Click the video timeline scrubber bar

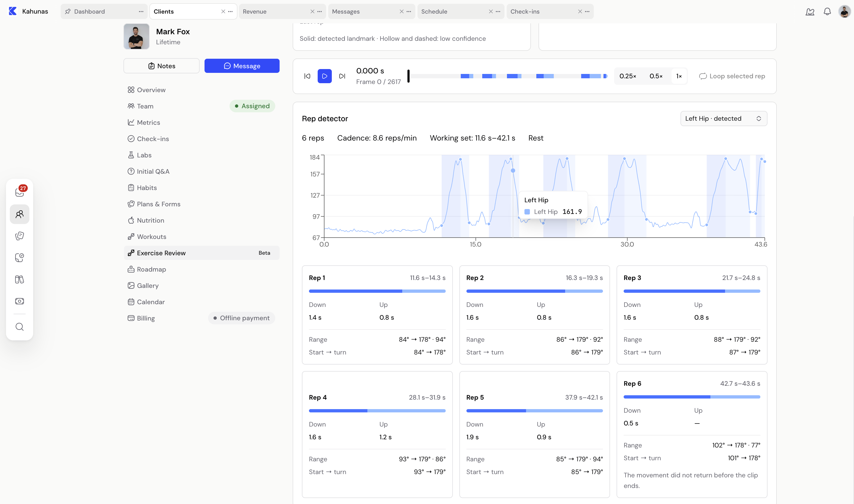[508, 76]
